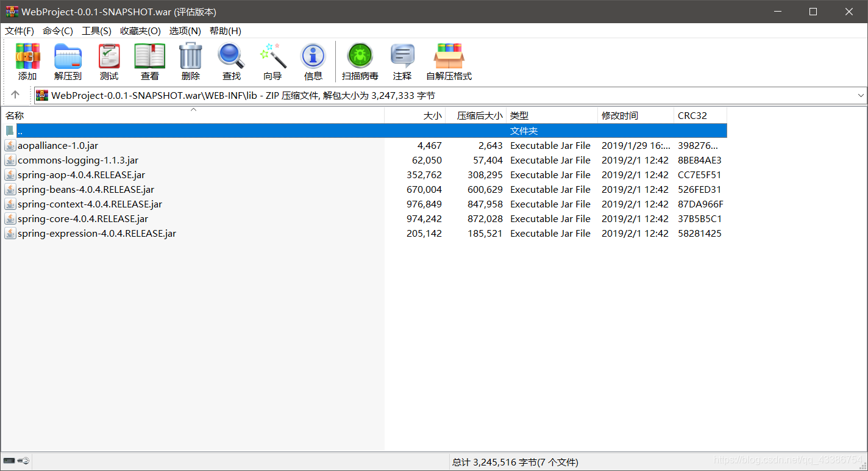Click CRC32 value 58281425
Screen dimensions: 868x471
[700, 234]
